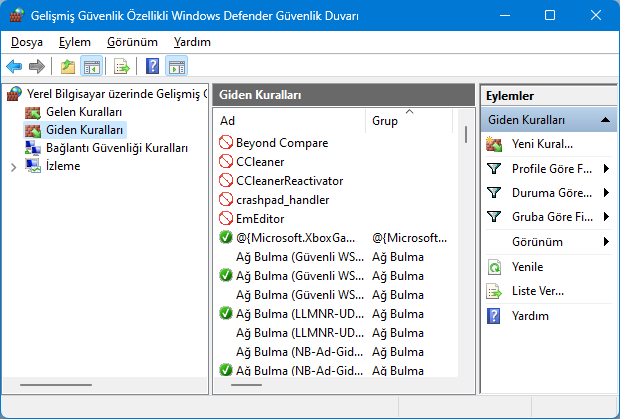Viewport: 620px width, 419px height.
Task: Click the rules list vertical scrollbar thumb
Action: pyautogui.click(x=466, y=134)
